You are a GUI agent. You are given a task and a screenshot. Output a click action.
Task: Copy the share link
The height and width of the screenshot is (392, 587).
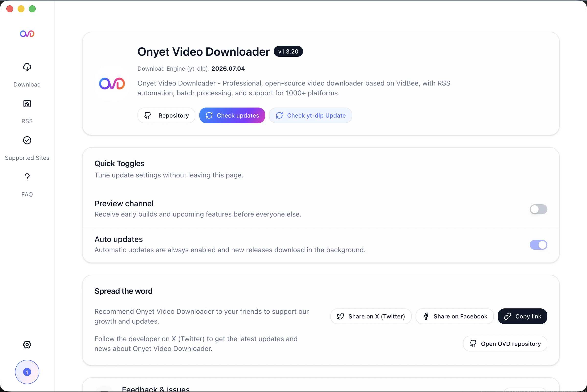pyautogui.click(x=522, y=316)
